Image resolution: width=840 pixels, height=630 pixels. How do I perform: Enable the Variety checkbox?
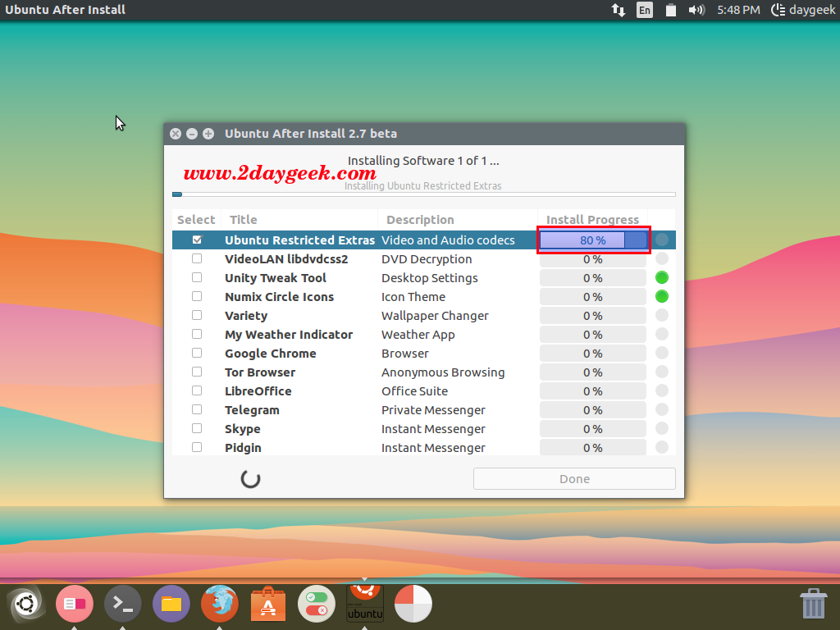(197, 315)
